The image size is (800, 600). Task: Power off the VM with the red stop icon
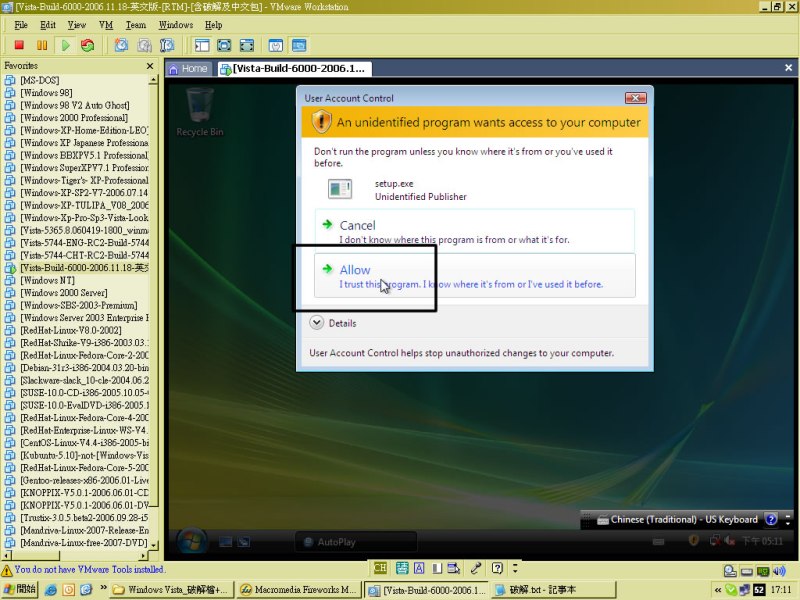point(19,45)
